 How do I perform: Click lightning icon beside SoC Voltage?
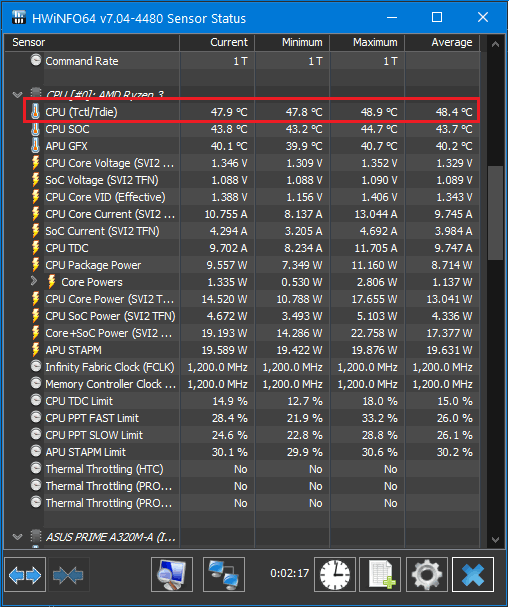pyautogui.click(x=35, y=180)
